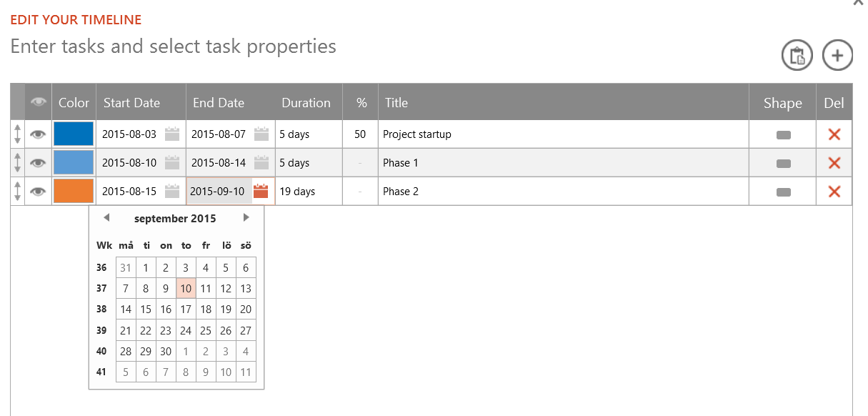
Task: Delete the Phase 1 task row
Action: 834,163
